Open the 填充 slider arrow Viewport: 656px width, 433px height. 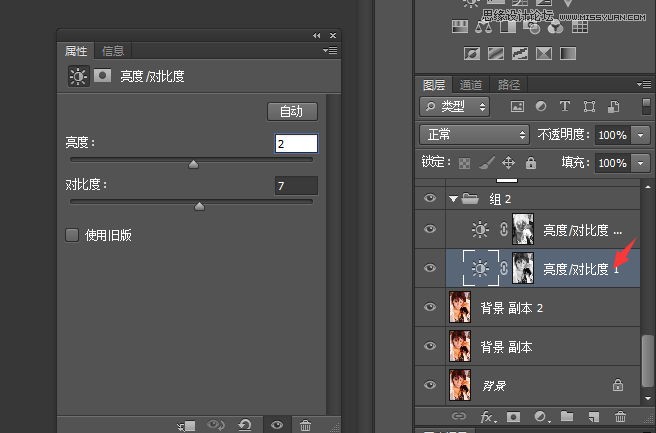coord(641,163)
